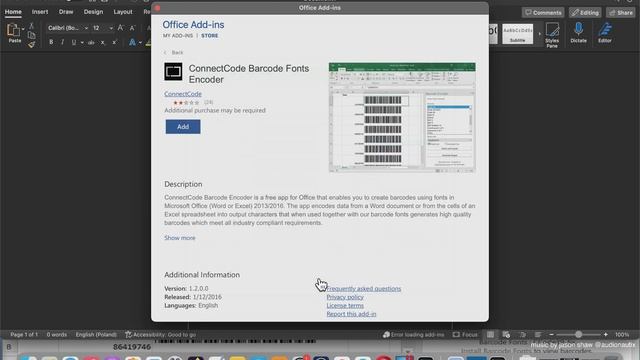The width and height of the screenshot is (640, 360).
Task: Expand the styles gallery arrow
Action: point(540,34)
